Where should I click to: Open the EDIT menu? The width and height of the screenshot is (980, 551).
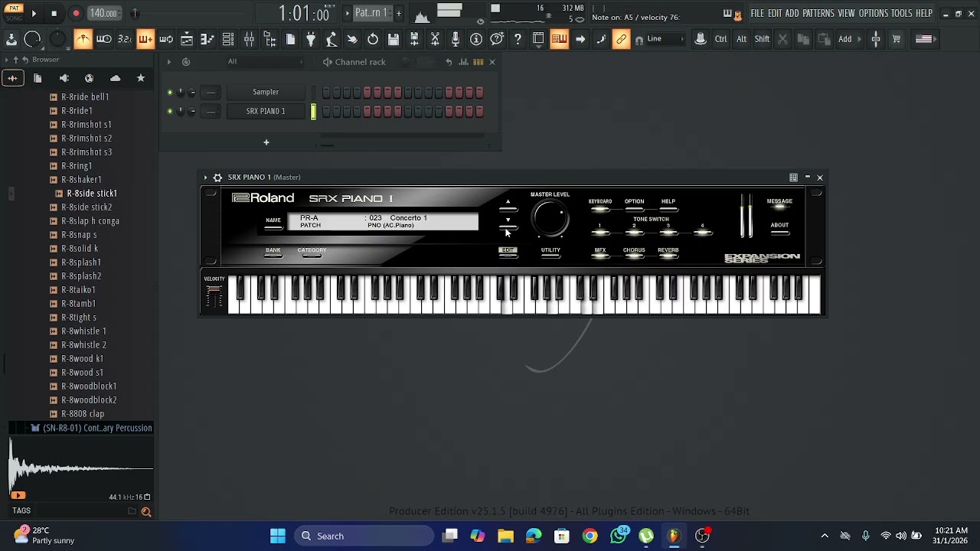point(775,13)
